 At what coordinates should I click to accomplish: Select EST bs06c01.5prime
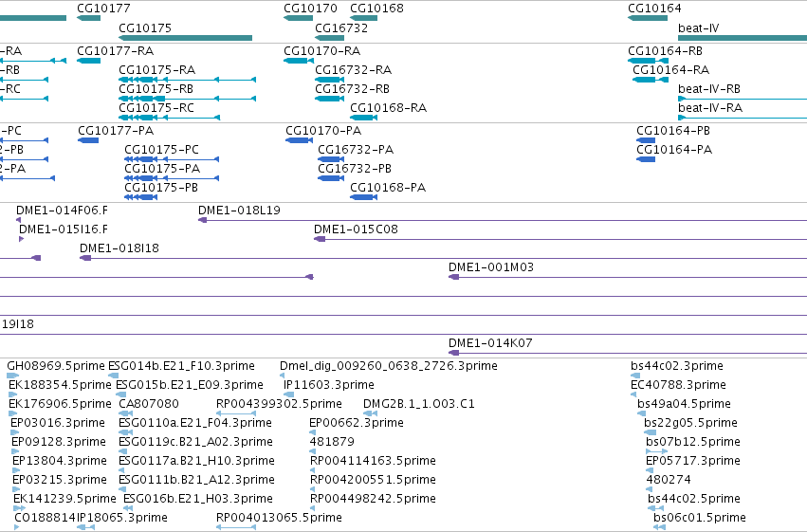(659, 527)
